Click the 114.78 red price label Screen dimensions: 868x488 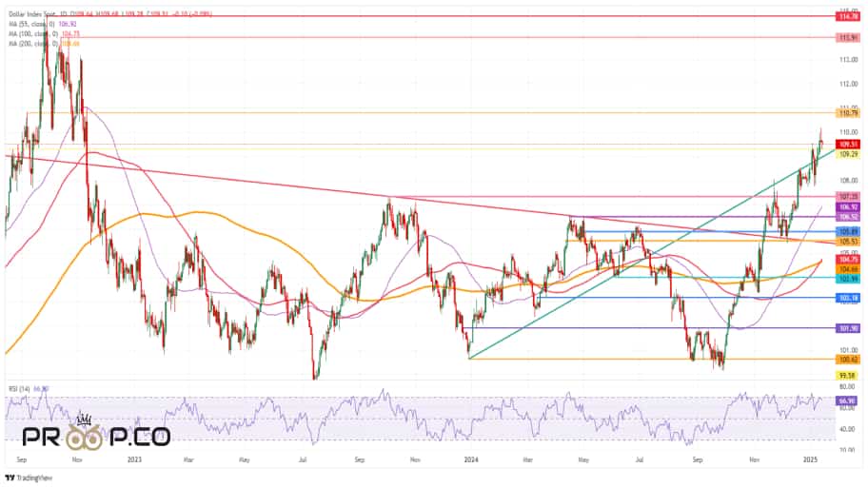(847, 17)
